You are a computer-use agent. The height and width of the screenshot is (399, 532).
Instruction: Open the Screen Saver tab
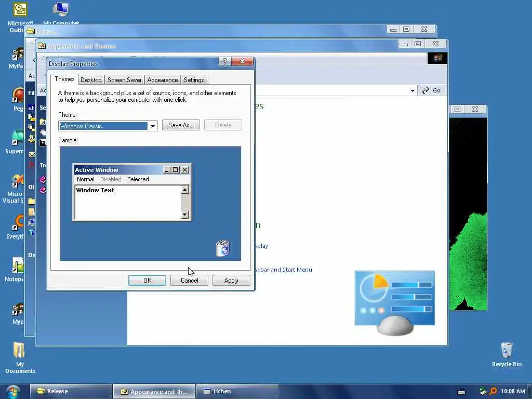124,80
